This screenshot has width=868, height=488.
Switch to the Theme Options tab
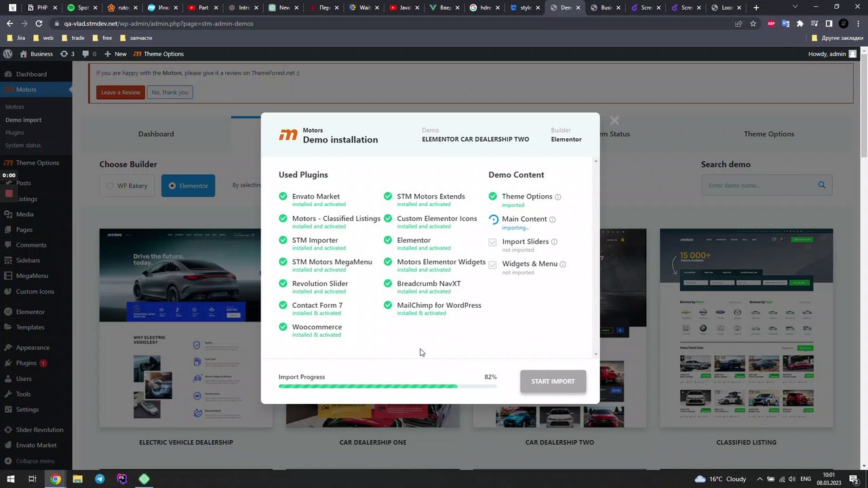[769, 134]
